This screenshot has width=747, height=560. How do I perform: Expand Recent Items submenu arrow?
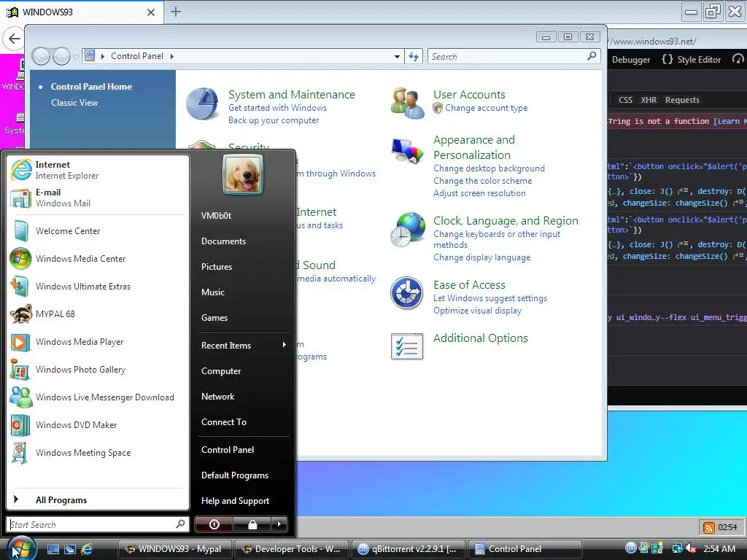pos(285,345)
